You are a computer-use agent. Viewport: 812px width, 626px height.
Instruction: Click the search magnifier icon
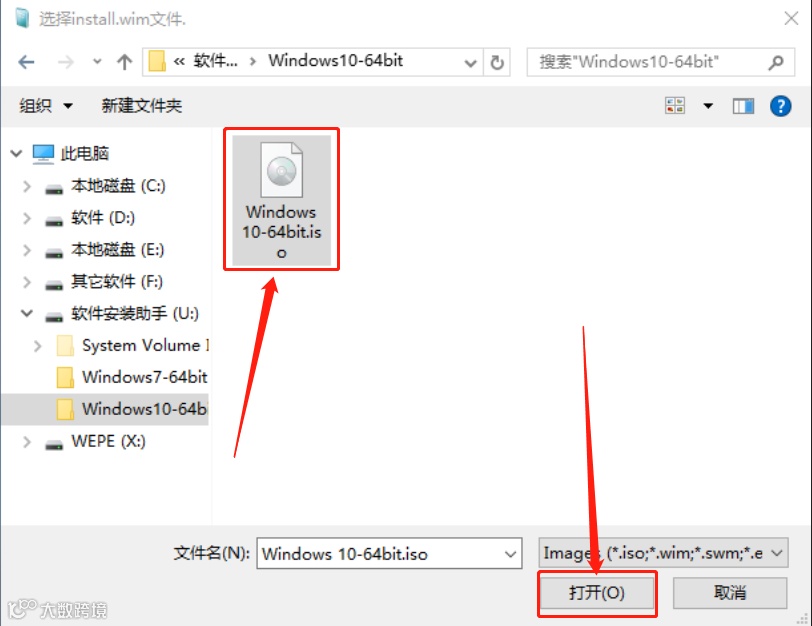click(776, 63)
